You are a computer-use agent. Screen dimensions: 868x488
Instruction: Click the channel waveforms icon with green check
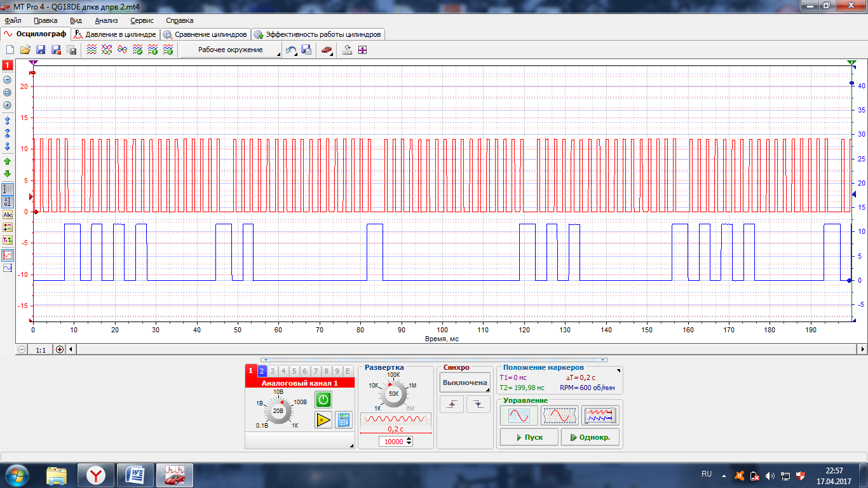137,50
